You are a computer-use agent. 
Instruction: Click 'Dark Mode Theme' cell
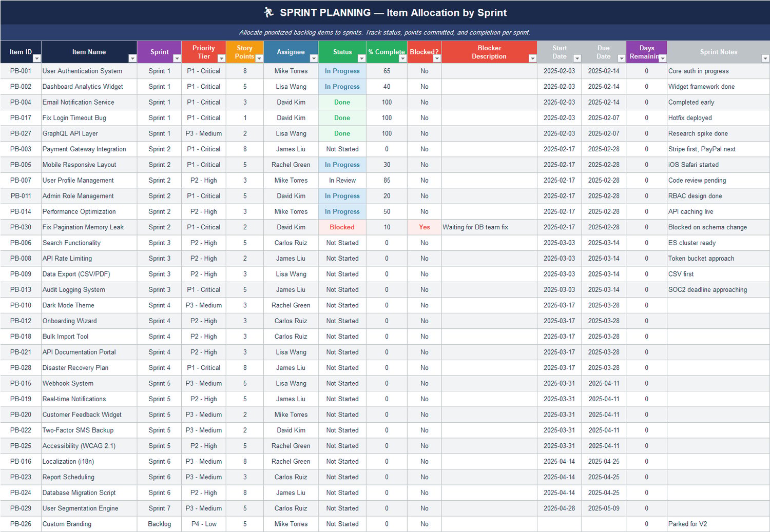click(89, 305)
